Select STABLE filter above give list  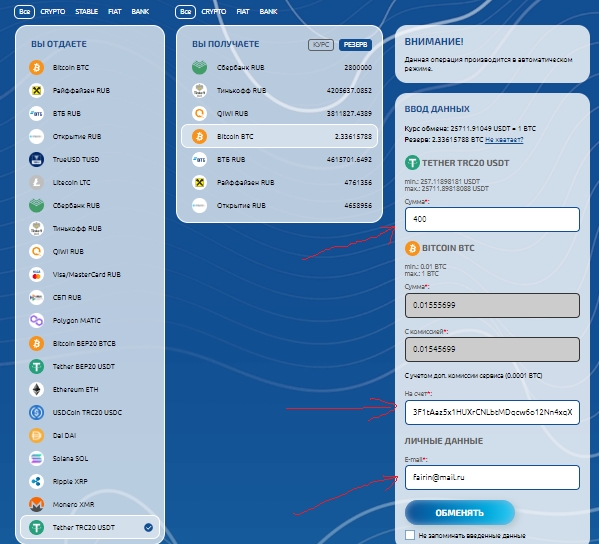click(x=86, y=11)
